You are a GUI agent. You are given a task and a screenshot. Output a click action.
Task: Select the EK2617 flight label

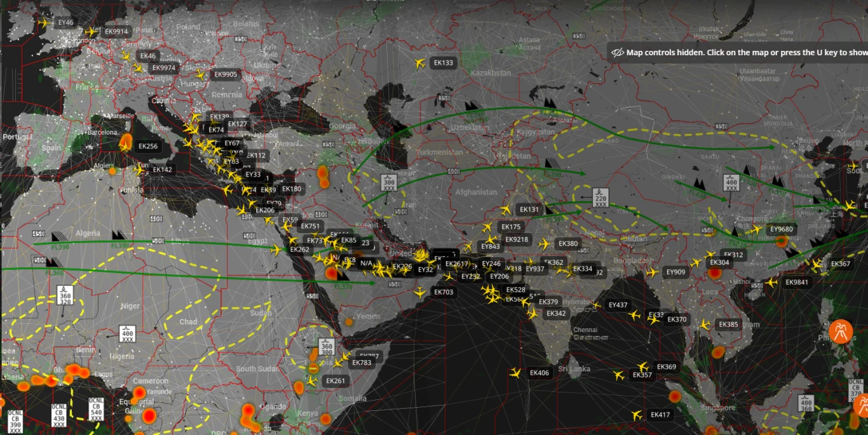click(x=456, y=264)
